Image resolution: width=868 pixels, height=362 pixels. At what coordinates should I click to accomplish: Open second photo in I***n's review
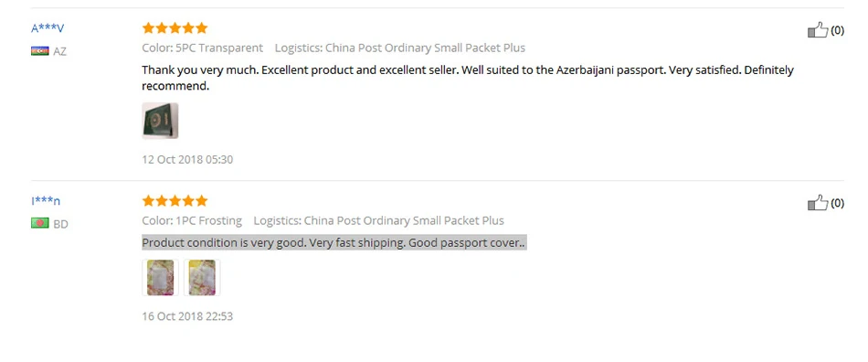point(202,277)
